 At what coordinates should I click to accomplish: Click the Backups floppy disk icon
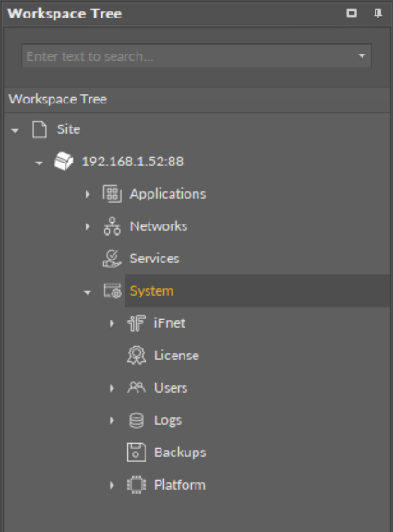[137, 453]
